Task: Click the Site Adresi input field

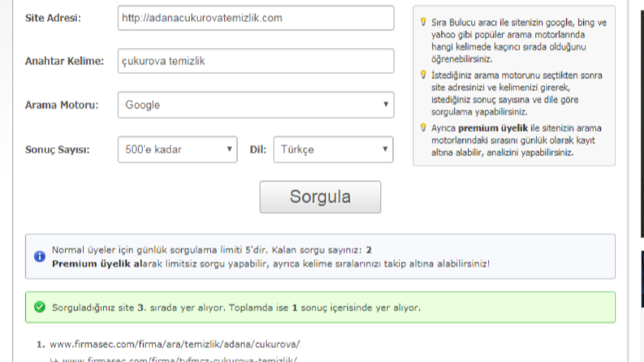Action: tap(256, 18)
